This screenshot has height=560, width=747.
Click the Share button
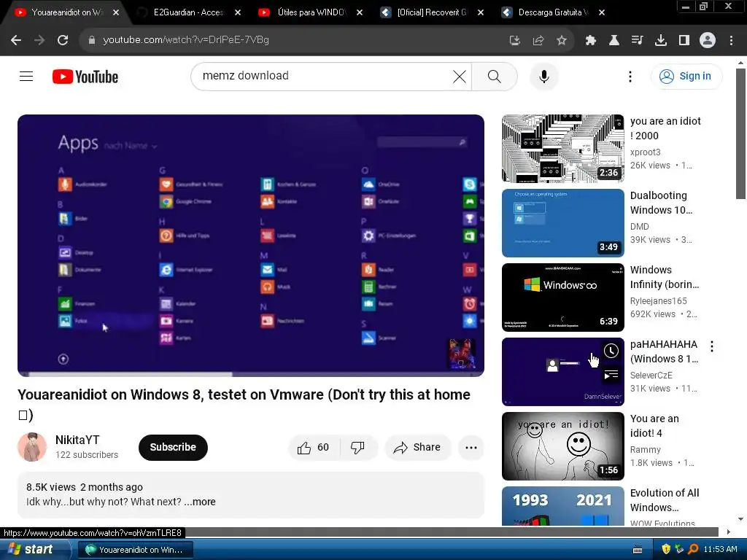(417, 447)
